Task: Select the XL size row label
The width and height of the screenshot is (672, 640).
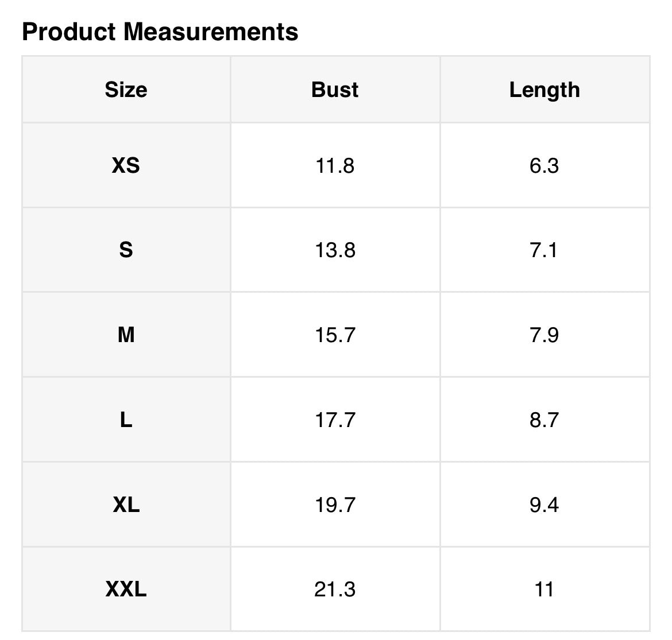Action: tap(126, 505)
